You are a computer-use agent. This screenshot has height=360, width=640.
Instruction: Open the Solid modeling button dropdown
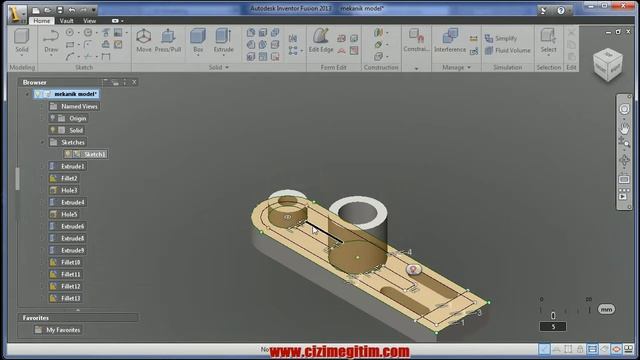coord(22,56)
